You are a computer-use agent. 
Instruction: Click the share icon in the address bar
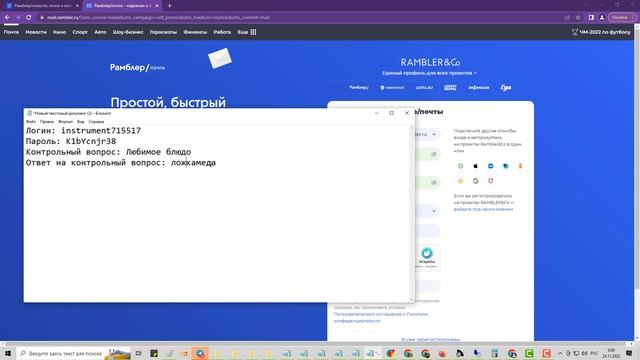pyautogui.click(x=567, y=18)
